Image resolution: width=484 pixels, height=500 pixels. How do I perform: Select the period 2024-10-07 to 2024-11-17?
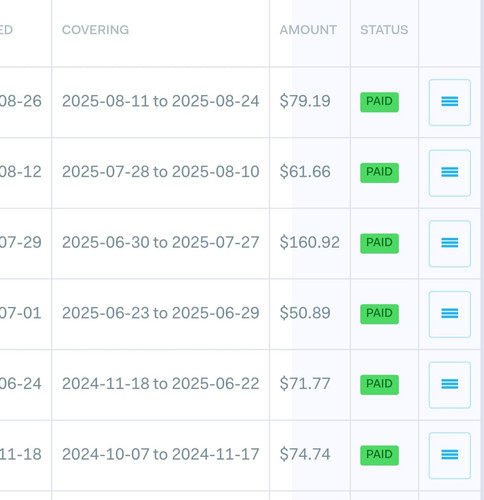coord(161,454)
